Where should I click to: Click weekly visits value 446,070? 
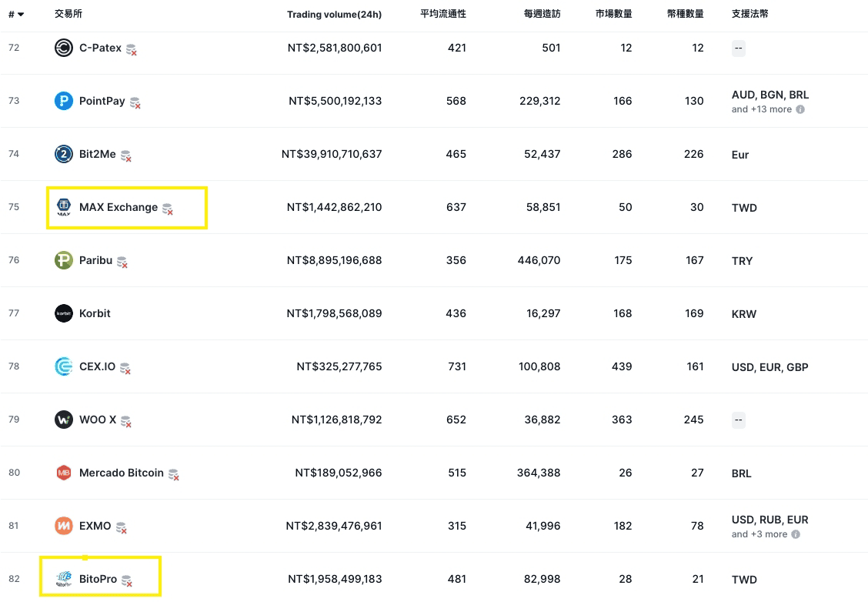click(x=539, y=260)
